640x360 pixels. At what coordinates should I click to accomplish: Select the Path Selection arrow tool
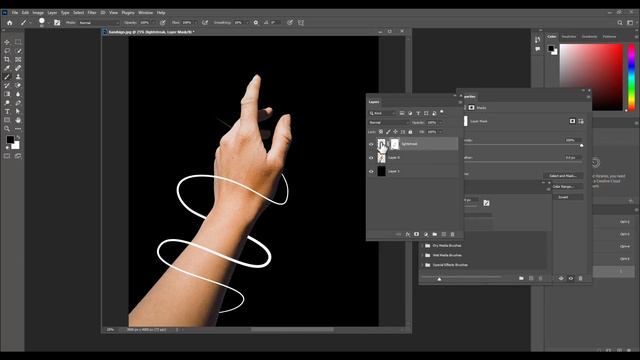coord(18,111)
